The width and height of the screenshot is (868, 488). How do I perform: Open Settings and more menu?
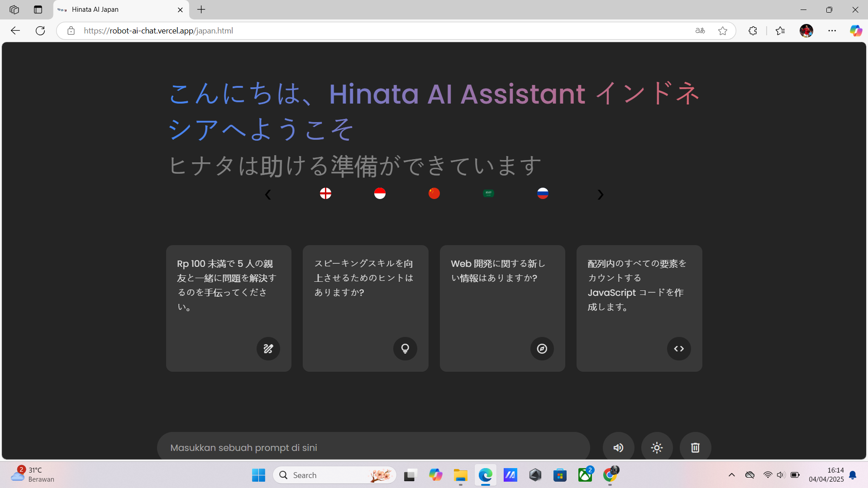click(832, 31)
